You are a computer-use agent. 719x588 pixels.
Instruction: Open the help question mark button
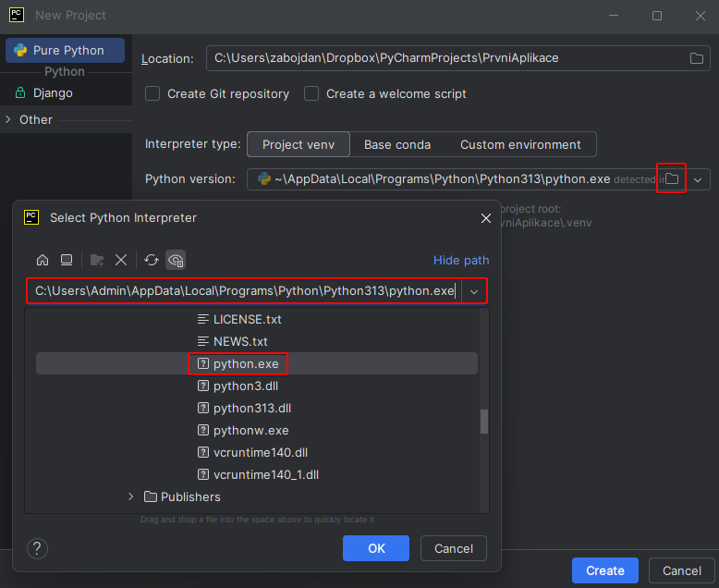[37, 548]
